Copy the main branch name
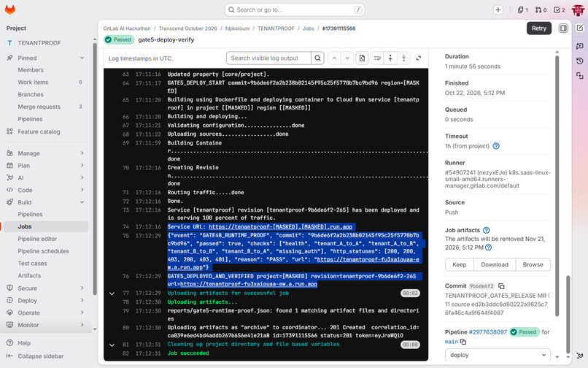588x368 pixels. [463, 342]
